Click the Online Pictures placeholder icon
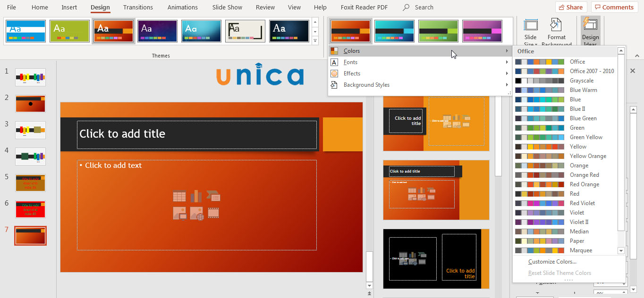This screenshot has width=644, height=298. tap(196, 213)
